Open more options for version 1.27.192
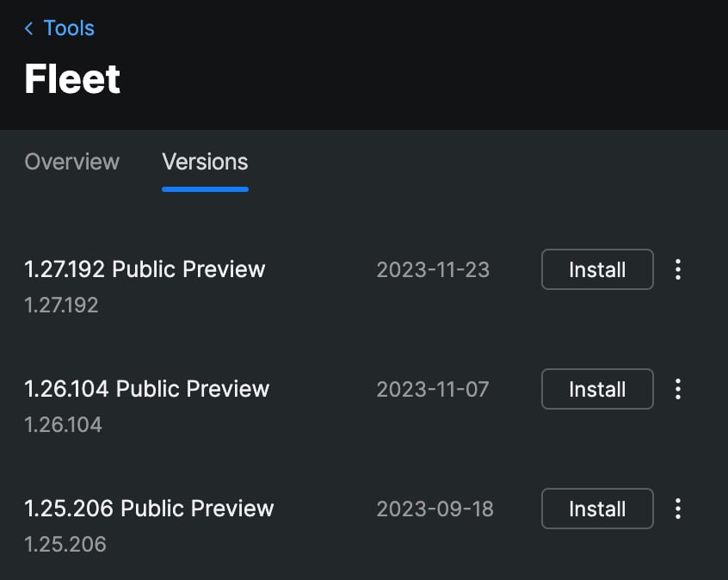Image resolution: width=728 pixels, height=580 pixels. pos(678,269)
